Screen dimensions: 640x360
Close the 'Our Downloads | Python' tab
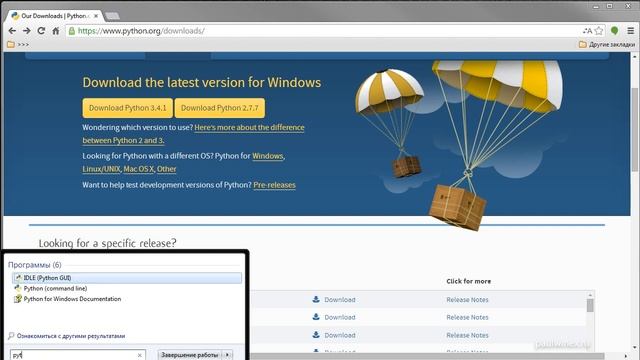point(96,16)
